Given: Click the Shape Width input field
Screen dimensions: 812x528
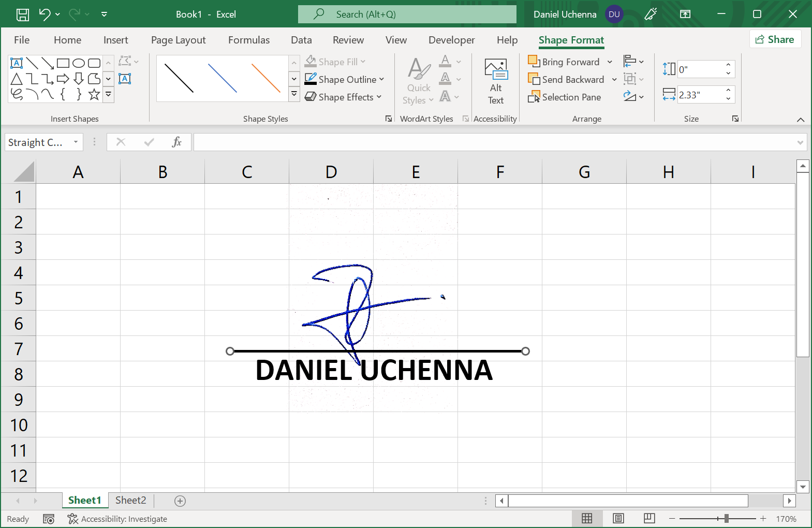Looking at the screenshot, I should [701, 95].
